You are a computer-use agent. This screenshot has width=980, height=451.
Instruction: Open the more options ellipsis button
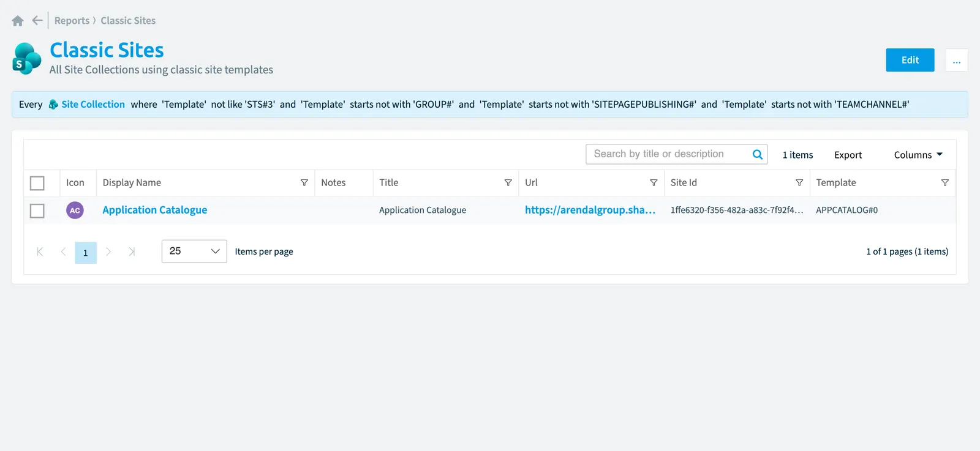957,60
